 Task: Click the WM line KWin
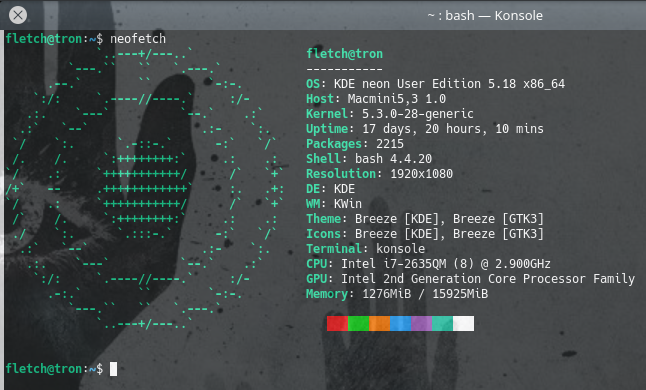click(x=334, y=203)
